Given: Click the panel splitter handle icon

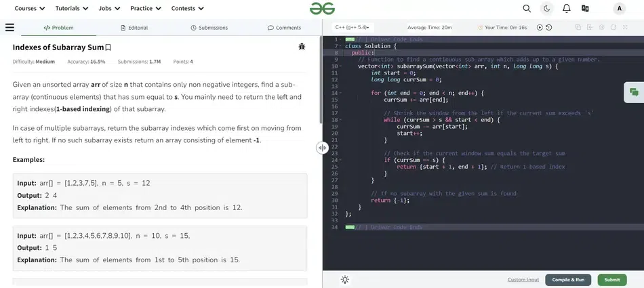Looking at the screenshot, I should tap(322, 148).
